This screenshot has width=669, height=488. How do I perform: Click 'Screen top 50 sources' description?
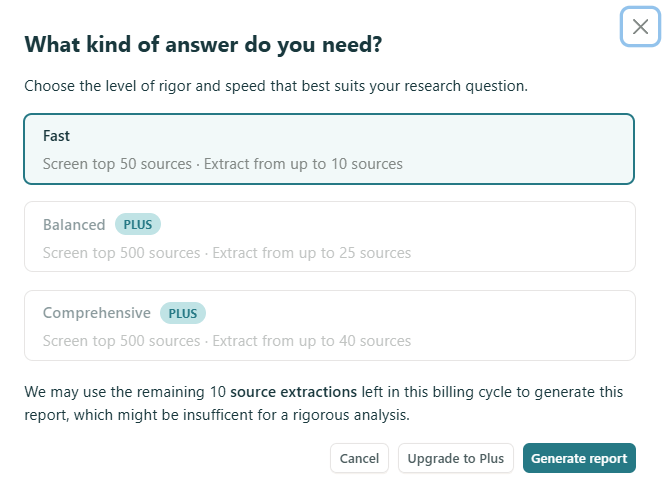[x=117, y=164]
